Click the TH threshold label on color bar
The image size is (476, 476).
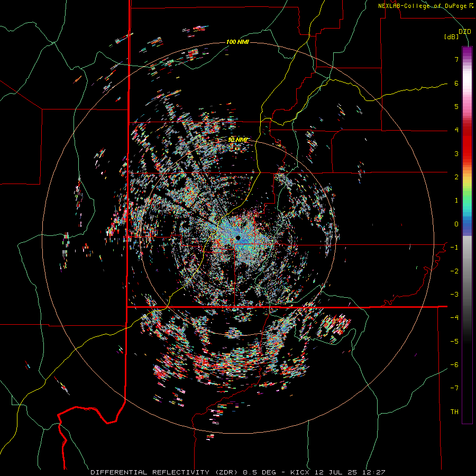pyautogui.click(x=454, y=412)
